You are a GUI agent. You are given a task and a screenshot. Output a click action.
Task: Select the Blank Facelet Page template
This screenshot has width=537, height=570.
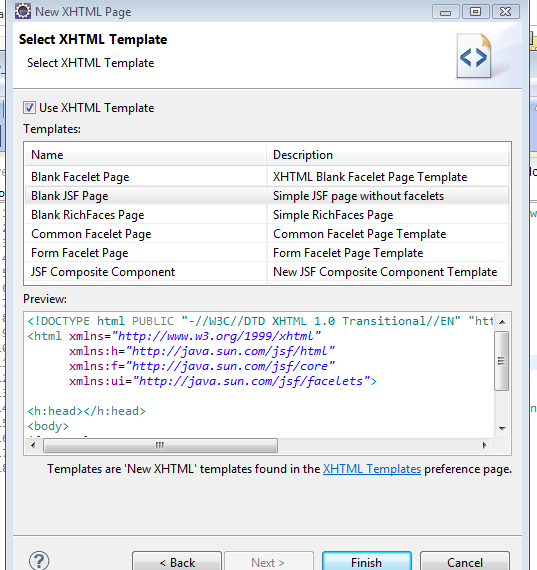point(80,177)
